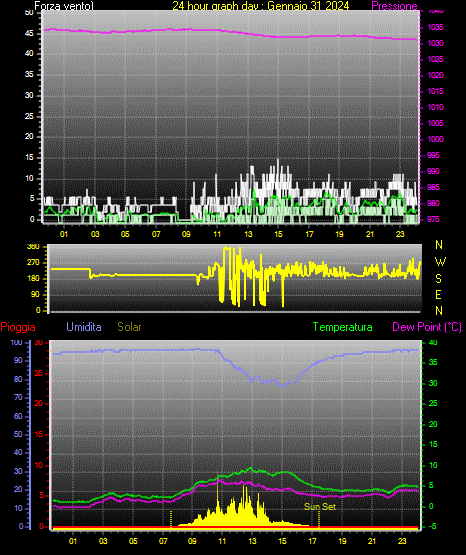Screen dimensions: 466x555
Task: Click the W compass direction label
Action: click(x=440, y=262)
